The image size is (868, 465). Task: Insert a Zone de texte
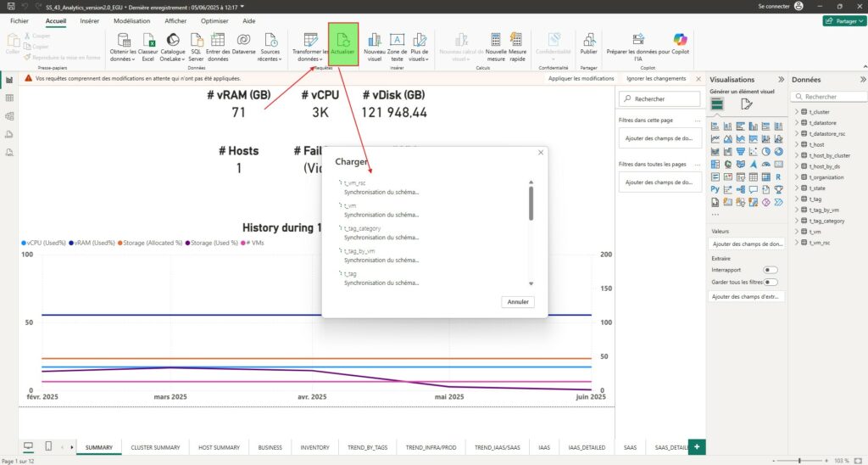(x=397, y=40)
